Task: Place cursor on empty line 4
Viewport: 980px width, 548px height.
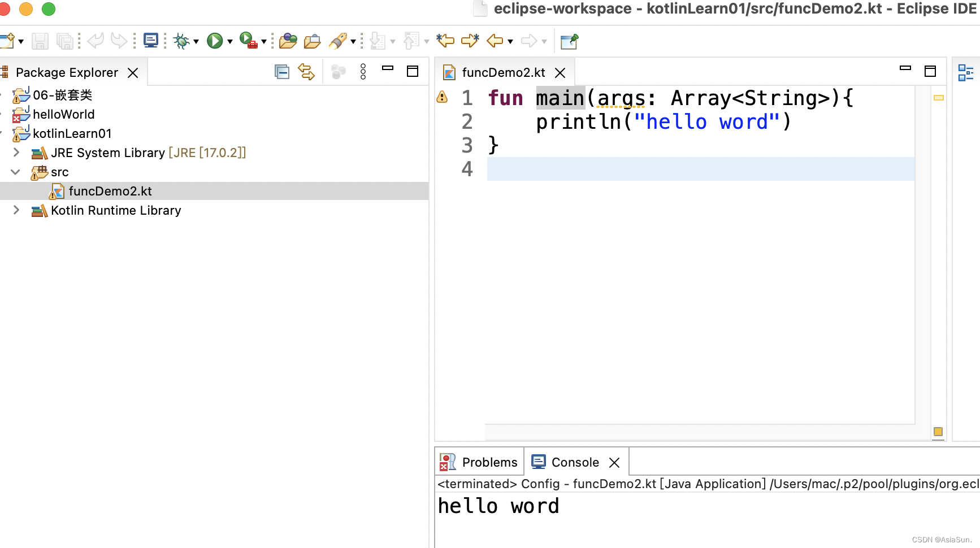Action: 701,169
